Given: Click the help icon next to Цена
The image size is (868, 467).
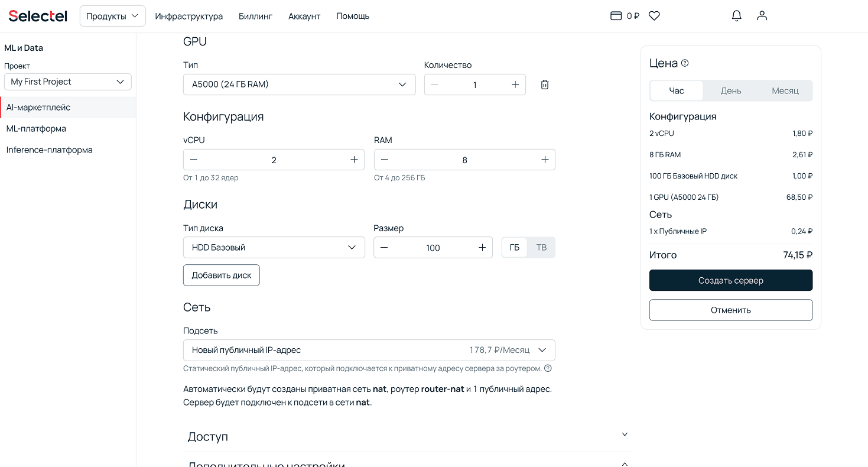Looking at the screenshot, I should tap(685, 63).
